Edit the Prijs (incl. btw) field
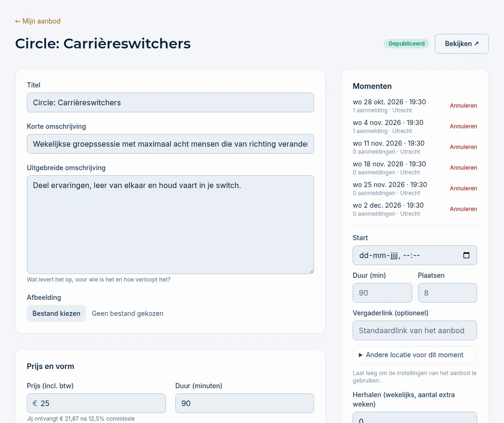Screen dimensions: 504x423 click(x=96, y=403)
